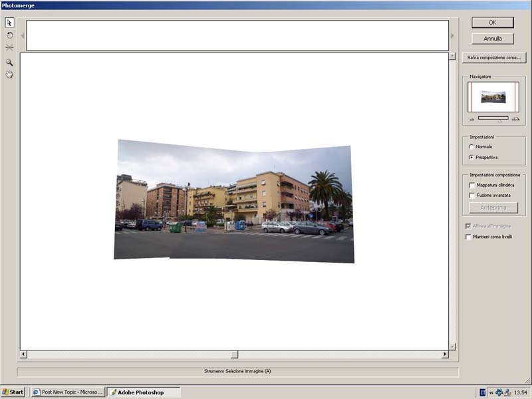The width and height of the screenshot is (532, 399).
Task: Switch to Post New Topic taskbar window
Action: pos(68,392)
